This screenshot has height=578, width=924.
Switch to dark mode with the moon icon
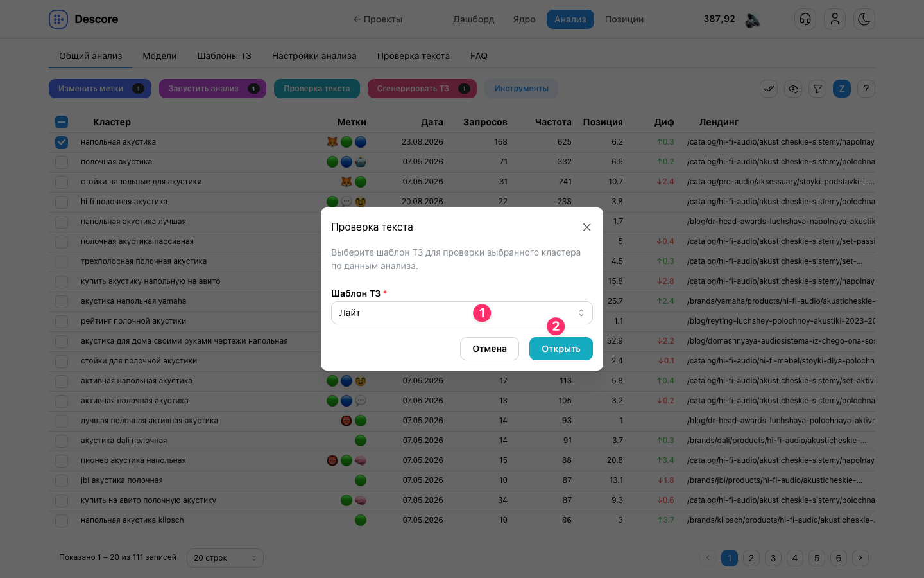pos(864,19)
